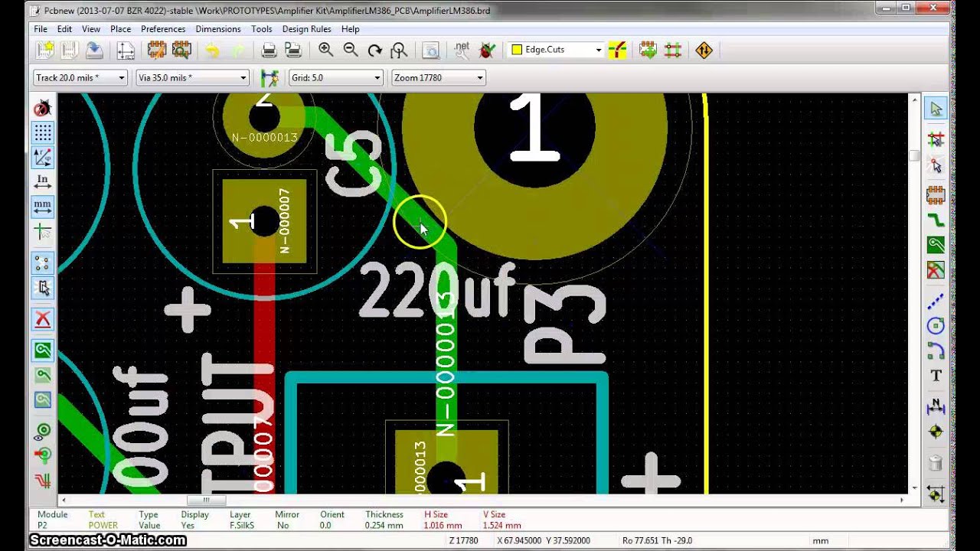
Task: Open the Dimensions menu
Action: (218, 29)
